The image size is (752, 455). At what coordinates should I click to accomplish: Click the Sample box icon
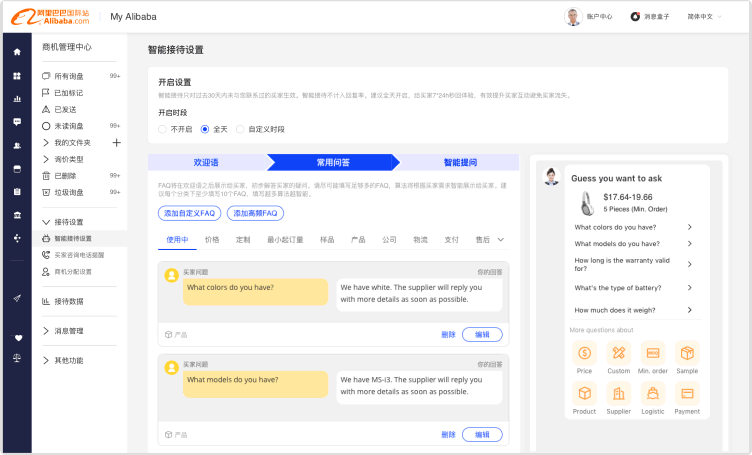[687, 353]
